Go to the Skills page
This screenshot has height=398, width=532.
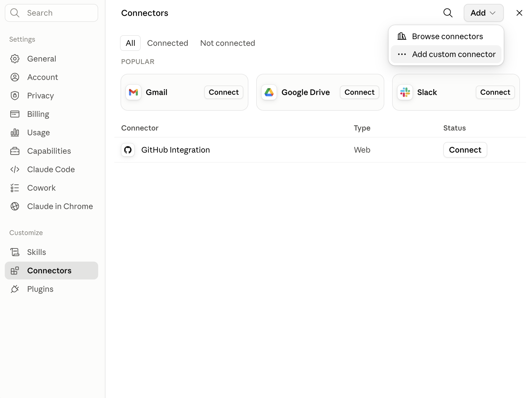[51, 252]
